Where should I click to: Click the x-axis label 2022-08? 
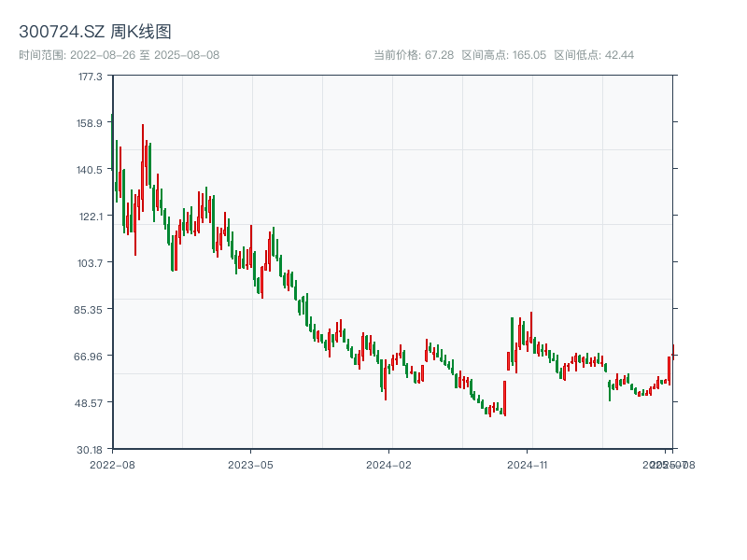tap(112, 465)
